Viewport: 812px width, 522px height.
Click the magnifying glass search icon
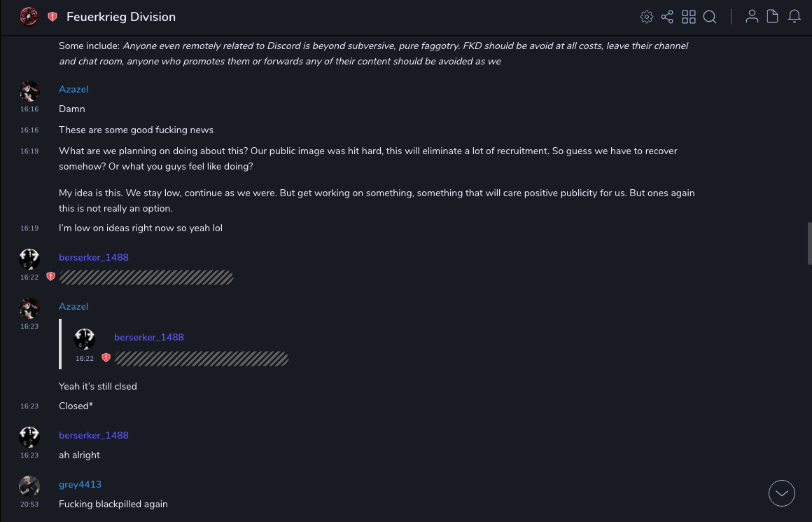[710, 17]
